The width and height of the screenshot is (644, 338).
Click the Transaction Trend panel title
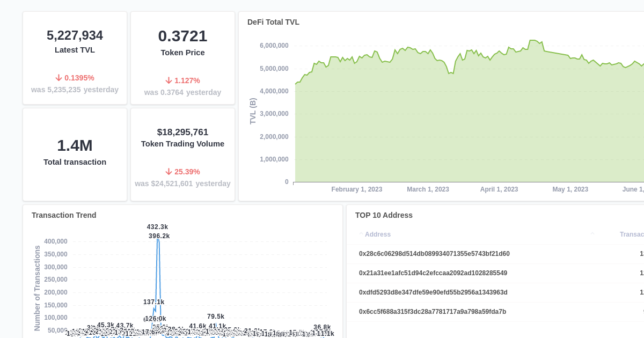pyautogui.click(x=63, y=215)
